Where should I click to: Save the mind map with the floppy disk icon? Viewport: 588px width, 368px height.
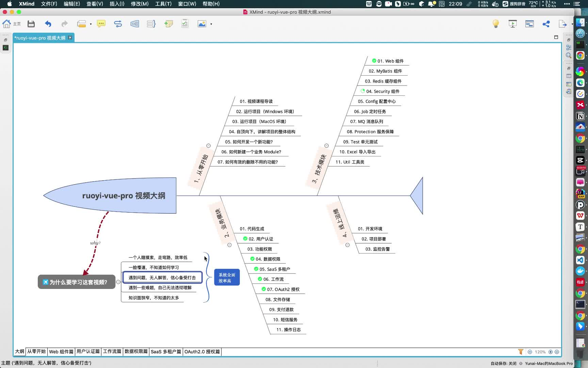[x=31, y=24]
